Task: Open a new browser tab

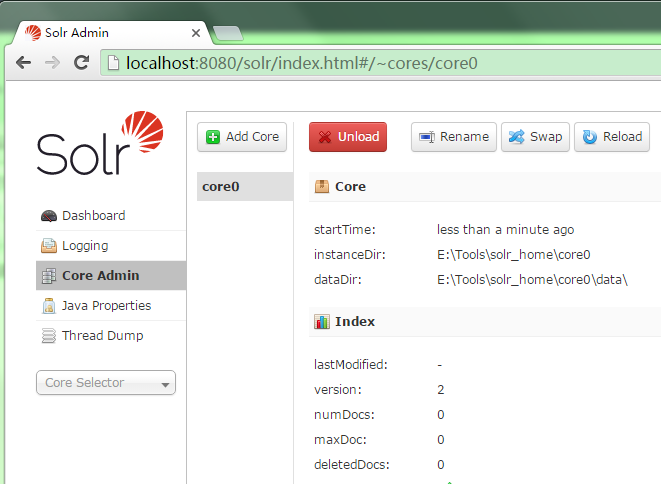Action: (x=228, y=33)
